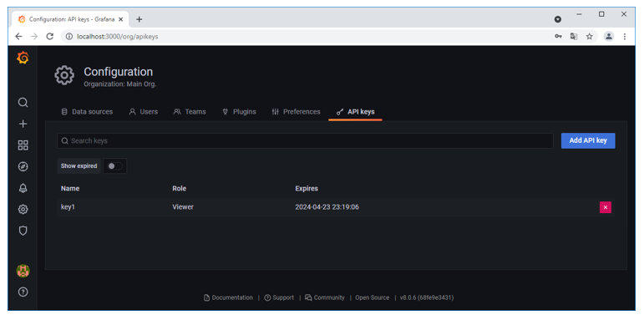644x320 pixels.
Task: Open the Server Admin shield icon
Action: 23,231
